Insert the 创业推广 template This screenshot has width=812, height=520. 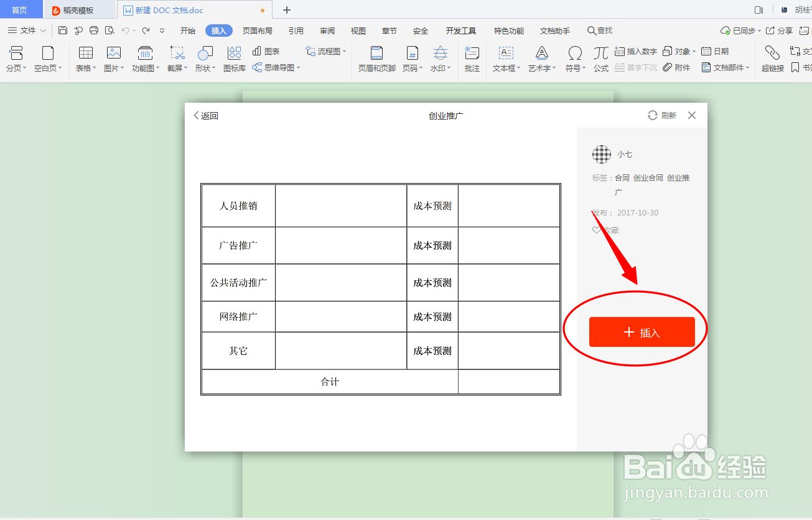[642, 332]
